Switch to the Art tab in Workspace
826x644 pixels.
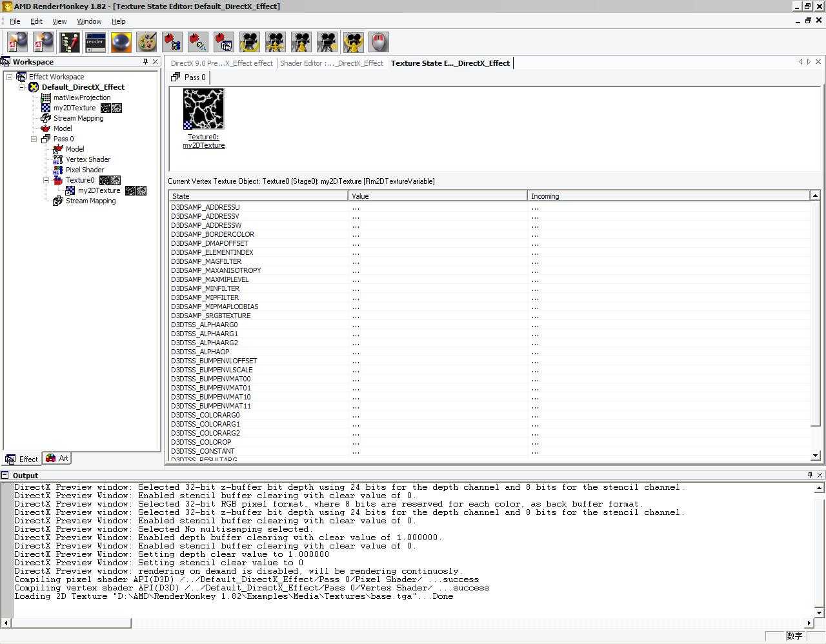[x=57, y=458]
